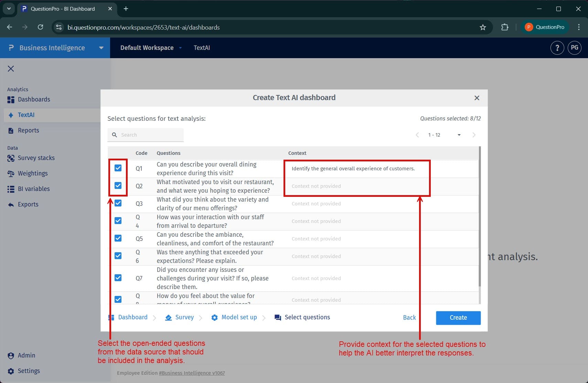Click the search magnifier icon in dialog
Viewport: 588px width, 383px height.
click(115, 135)
